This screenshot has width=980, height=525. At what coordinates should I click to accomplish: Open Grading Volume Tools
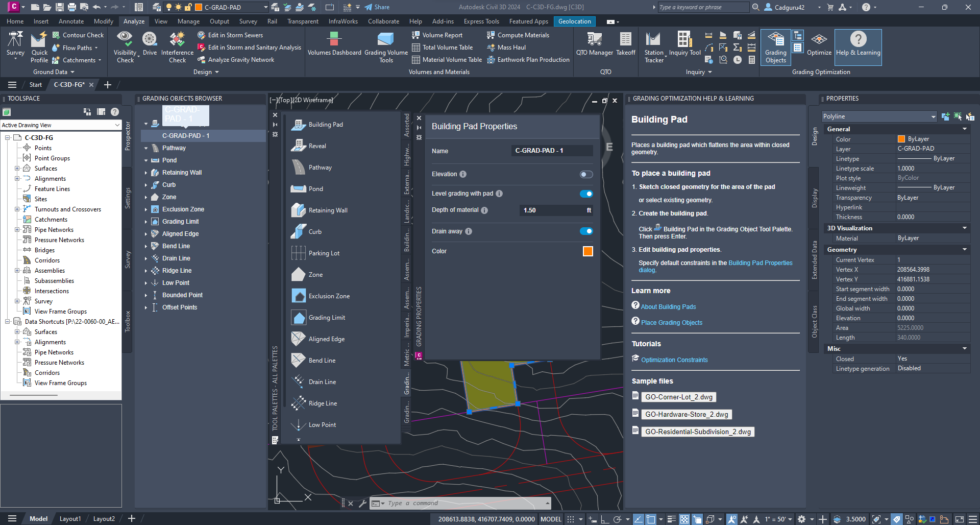tap(385, 46)
